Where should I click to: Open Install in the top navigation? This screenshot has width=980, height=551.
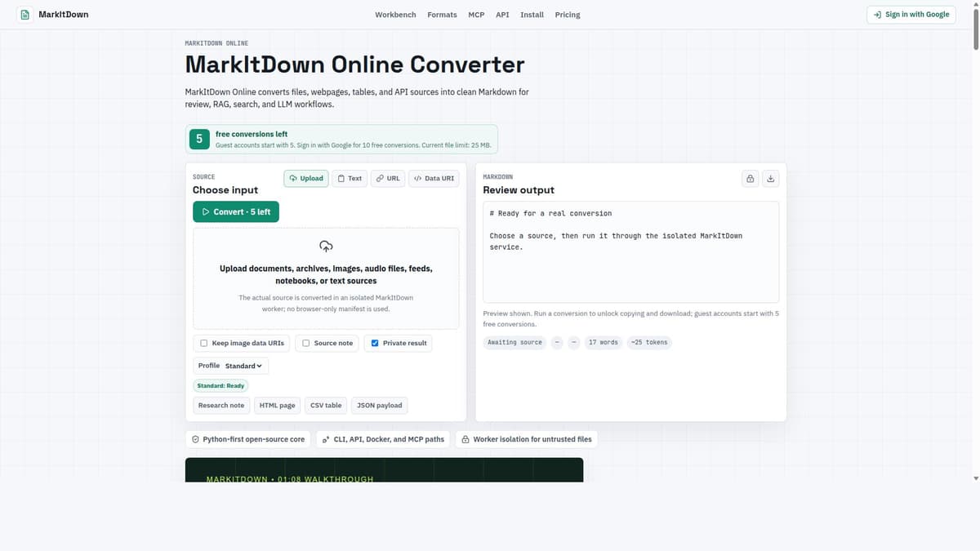[532, 15]
